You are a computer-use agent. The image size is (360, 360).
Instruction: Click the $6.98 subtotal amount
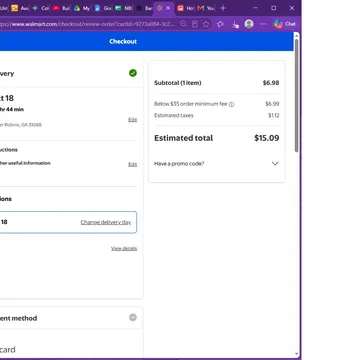click(x=271, y=83)
